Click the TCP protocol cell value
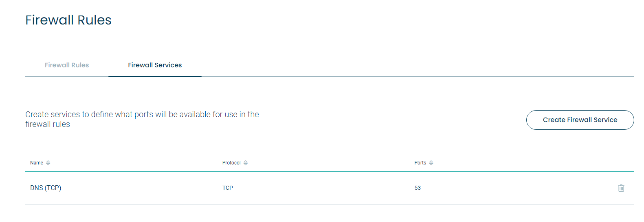The image size is (644, 222). coord(228,188)
